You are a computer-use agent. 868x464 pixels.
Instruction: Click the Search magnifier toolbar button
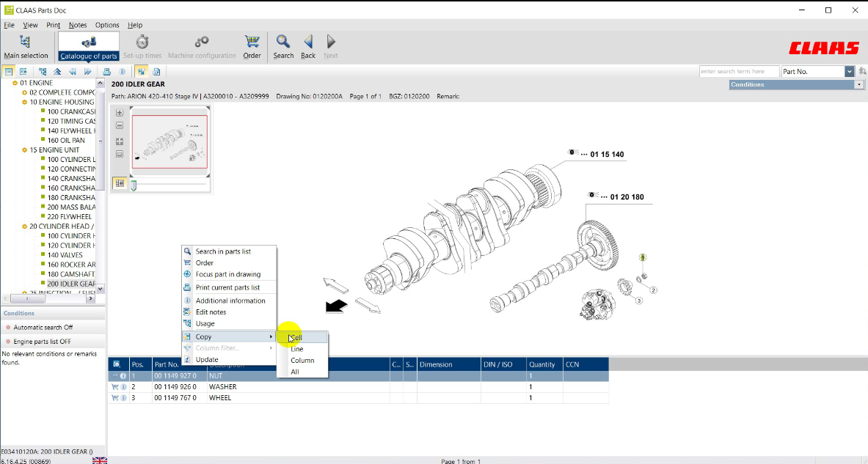pos(283,46)
